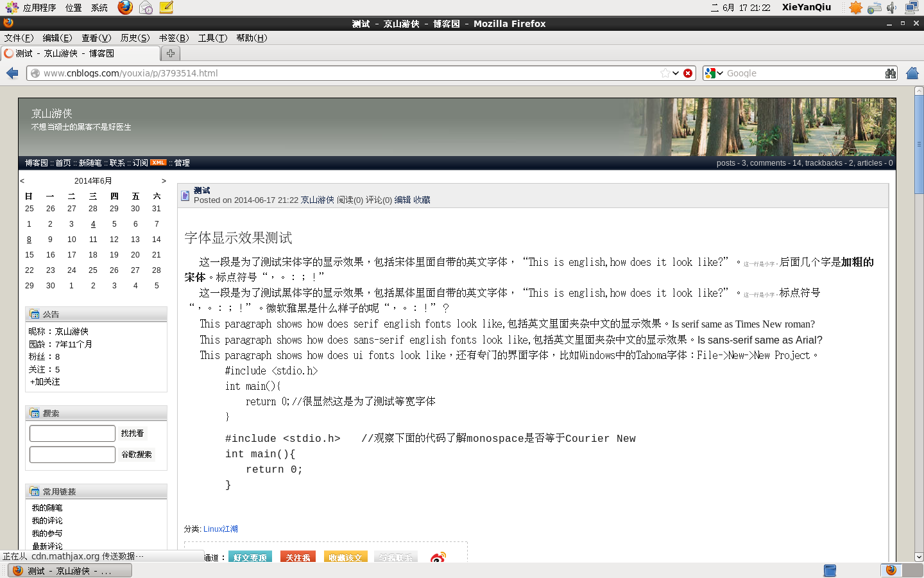Image resolution: width=924 pixels, height=578 pixels.
Task: Click the 公告 panel header icon
Action: (35, 314)
